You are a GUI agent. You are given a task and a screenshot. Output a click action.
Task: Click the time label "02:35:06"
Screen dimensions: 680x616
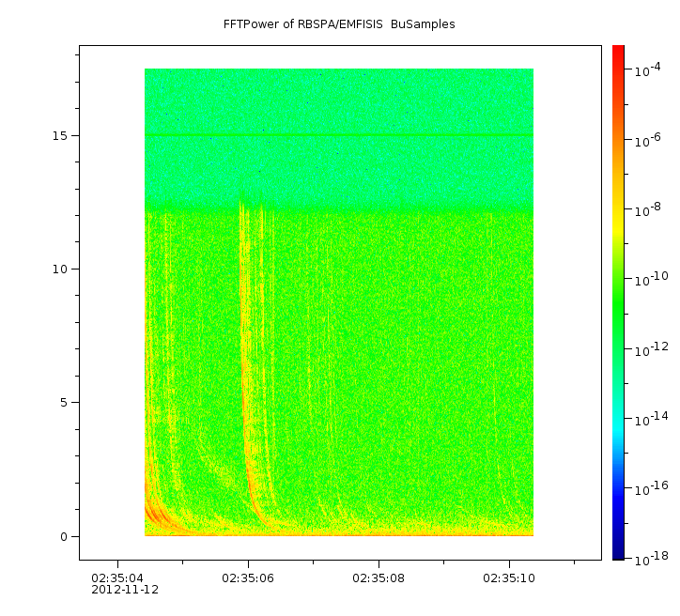248,578
